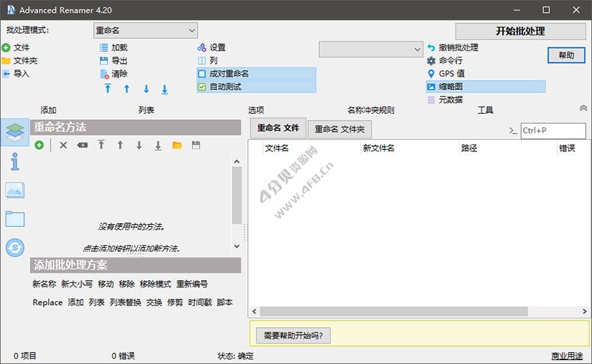Image resolution: width=592 pixels, height=364 pixels.
Task: Collapse the ribbon with the double chevron
Action: (x=583, y=109)
